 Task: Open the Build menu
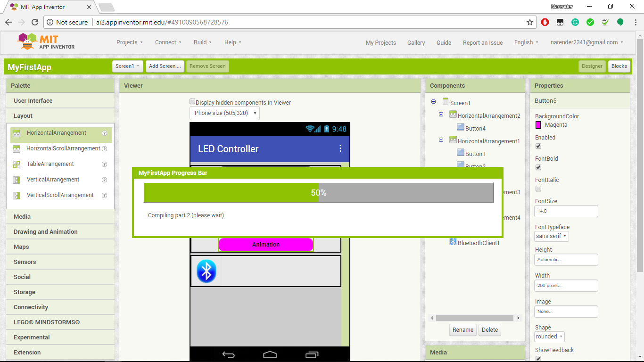[203, 42]
